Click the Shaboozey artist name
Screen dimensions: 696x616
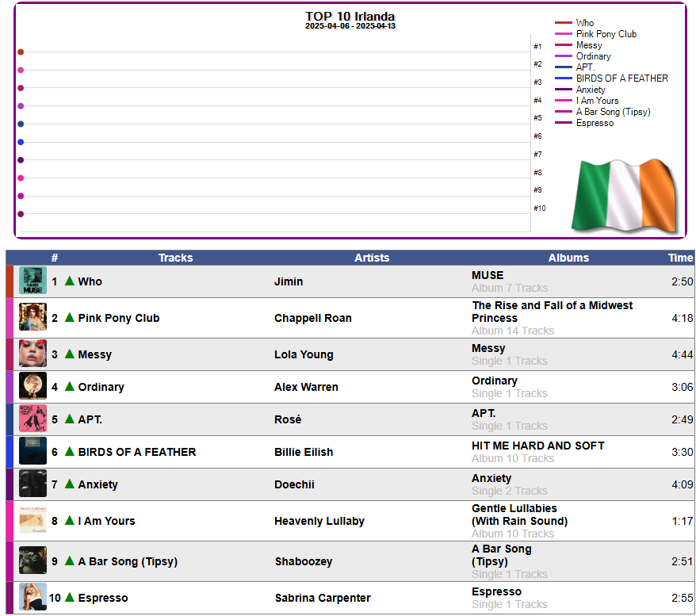point(304,561)
